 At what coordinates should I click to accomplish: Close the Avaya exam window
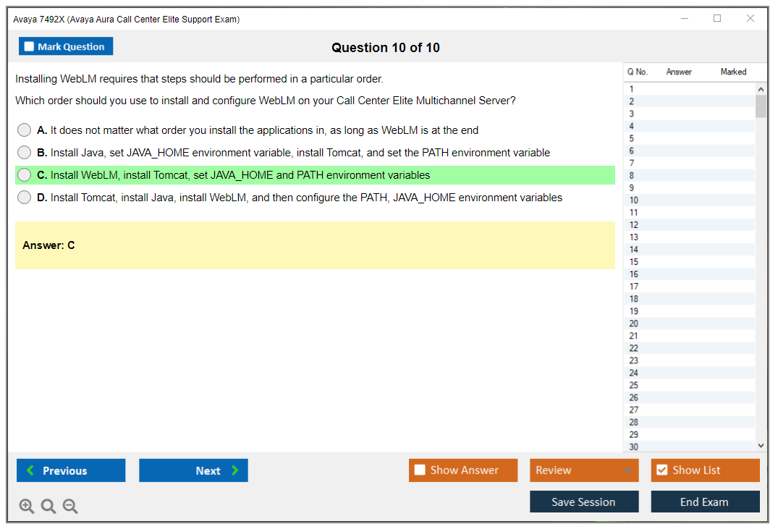coord(750,19)
